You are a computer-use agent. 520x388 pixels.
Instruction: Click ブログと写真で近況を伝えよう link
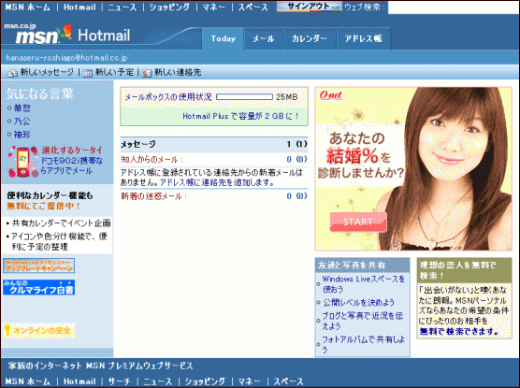(x=363, y=320)
